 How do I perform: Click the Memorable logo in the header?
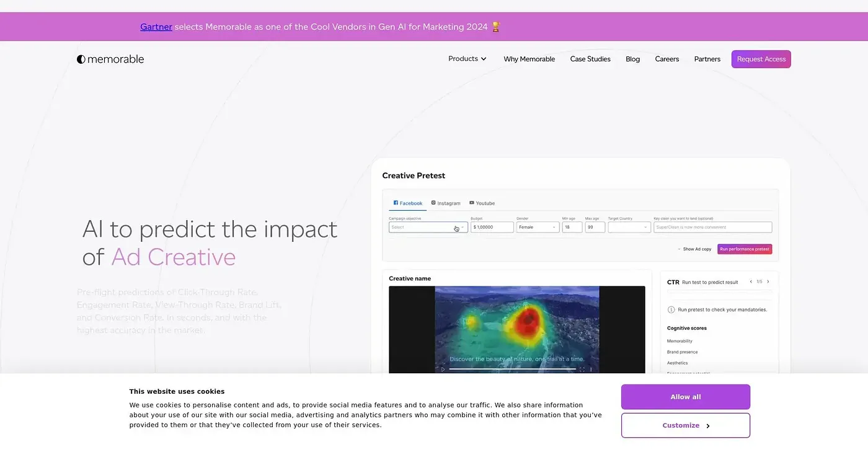point(110,60)
